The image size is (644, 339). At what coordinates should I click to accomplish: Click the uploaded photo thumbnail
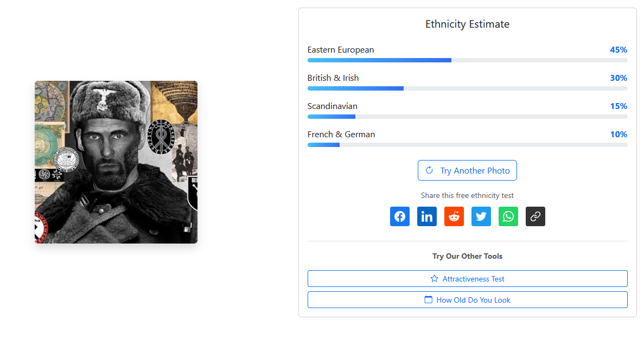pos(116,162)
